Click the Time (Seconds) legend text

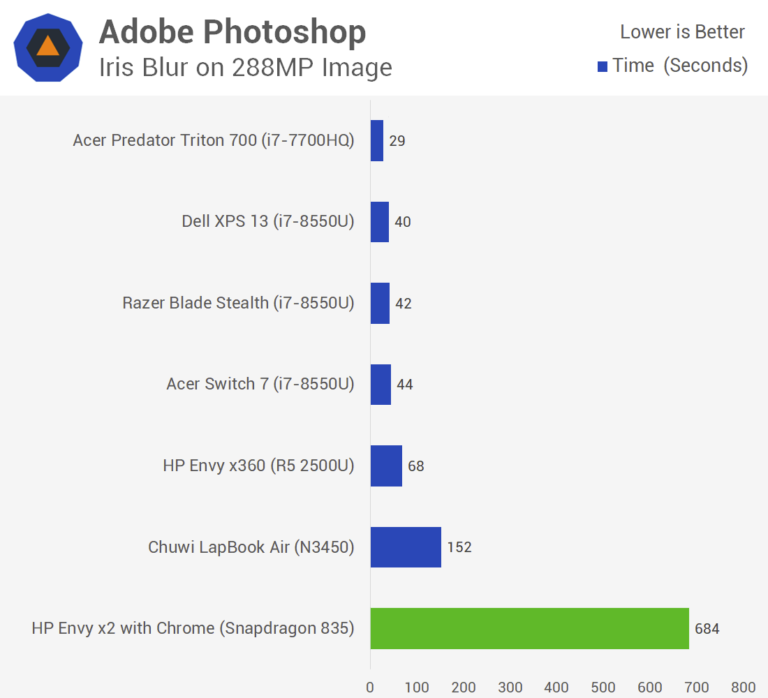(x=680, y=66)
